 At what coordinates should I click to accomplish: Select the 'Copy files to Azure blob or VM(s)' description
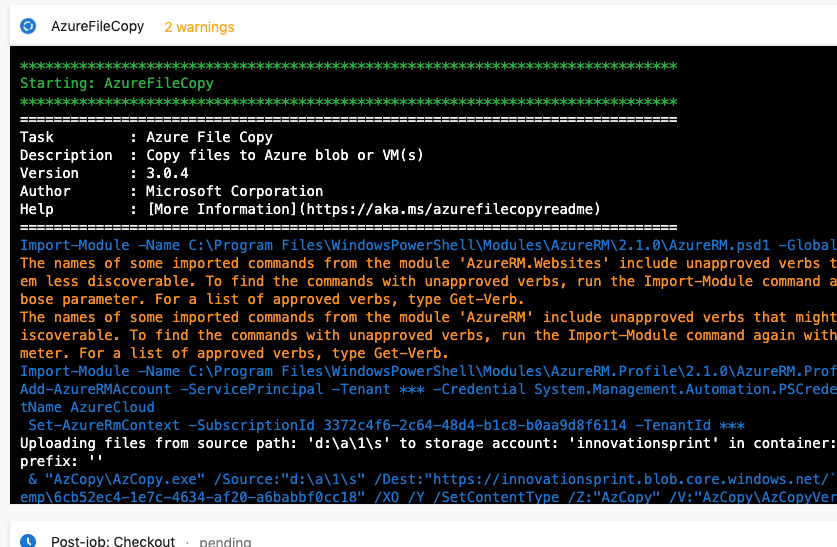tap(285, 155)
